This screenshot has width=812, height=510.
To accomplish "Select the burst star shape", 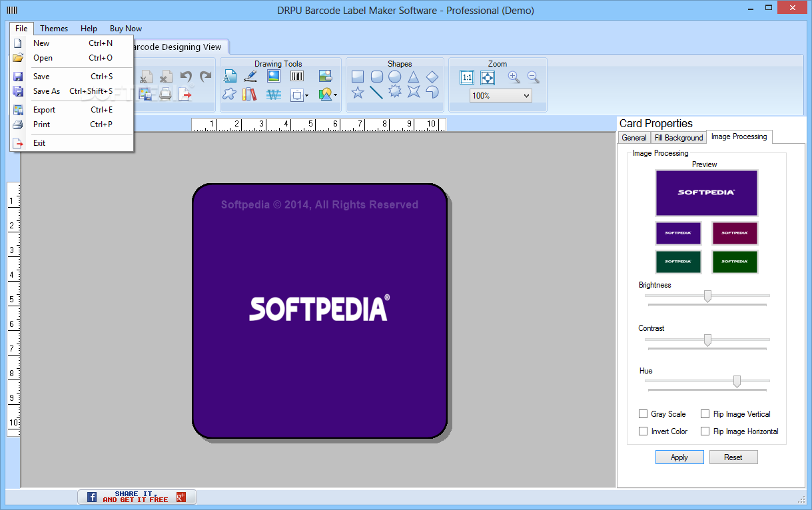I will click(395, 93).
